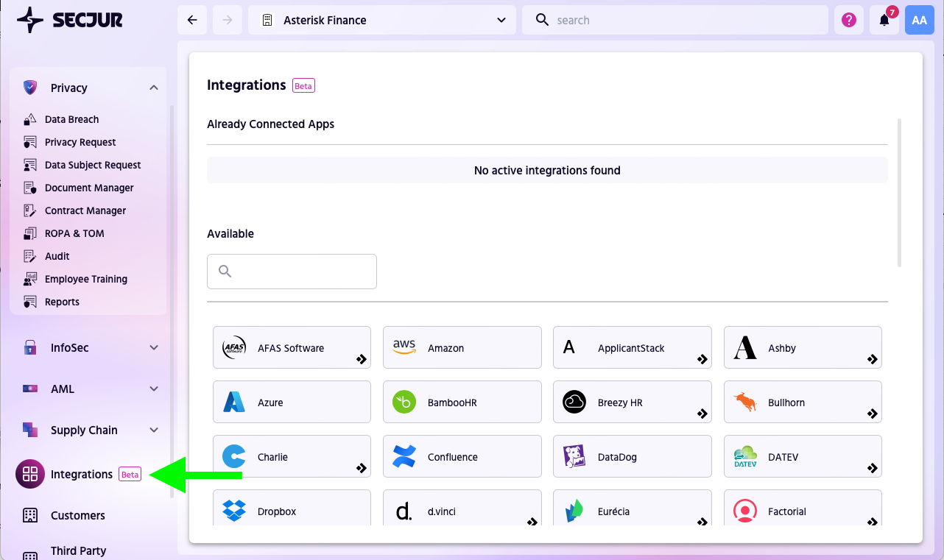Expand the Supply Chain section chevron
This screenshot has height=560, width=944.
click(x=154, y=430)
